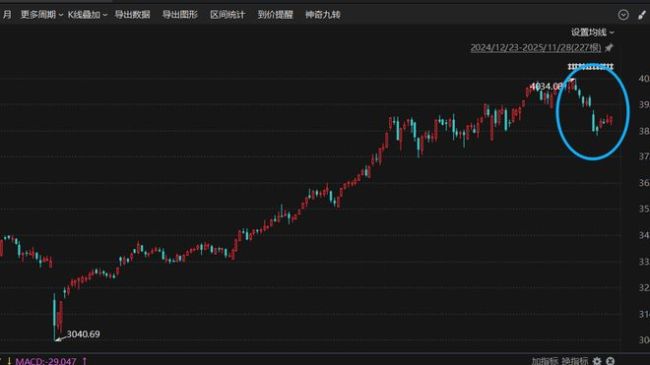Screen dimensions: 650x365
Task: Click 导出数据 to export data
Action: pyautogui.click(x=132, y=15)
